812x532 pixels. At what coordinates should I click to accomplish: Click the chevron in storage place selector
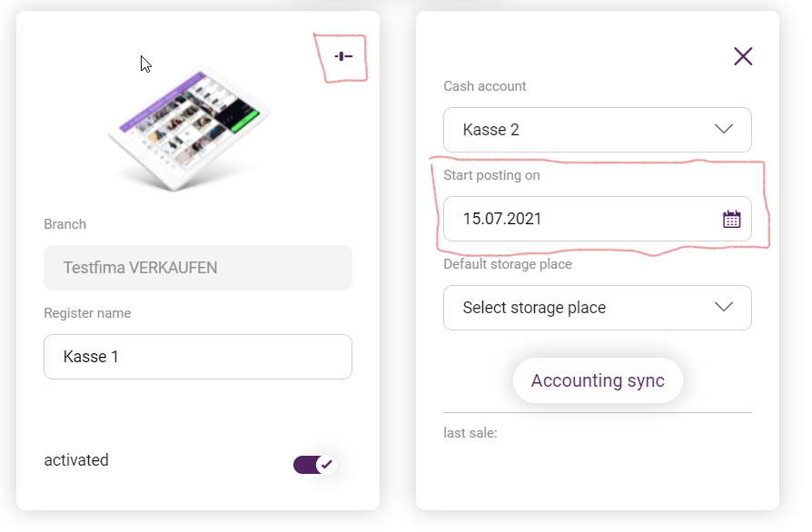[x=724, y=307]
